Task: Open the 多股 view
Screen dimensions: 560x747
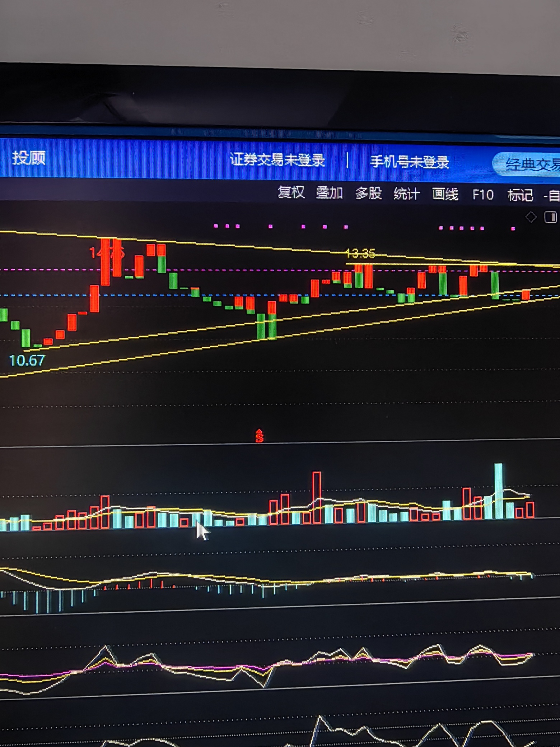Action: (x=368, y=193)
